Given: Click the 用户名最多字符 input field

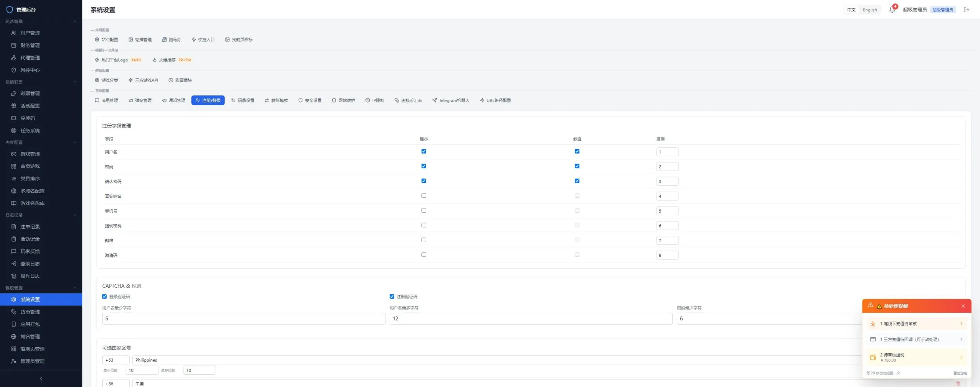Looking at the screenshot, I should click(531, 318).
